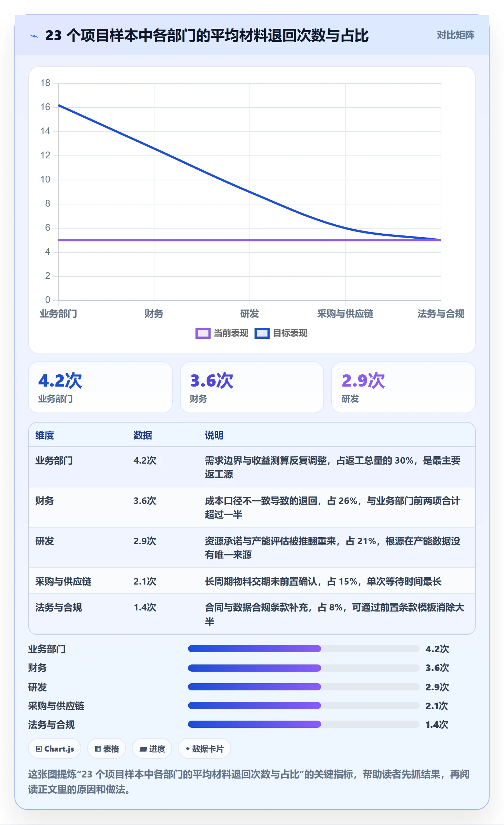Click the 目标表现 legend text
Viewport: 504px width, 825px height.
tap(290, 333)
